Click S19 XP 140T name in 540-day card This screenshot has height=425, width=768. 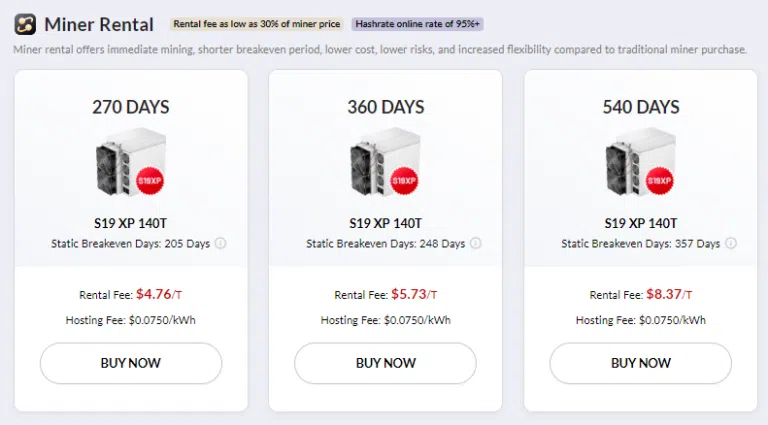pyautogui.click(x=640, y=223)
